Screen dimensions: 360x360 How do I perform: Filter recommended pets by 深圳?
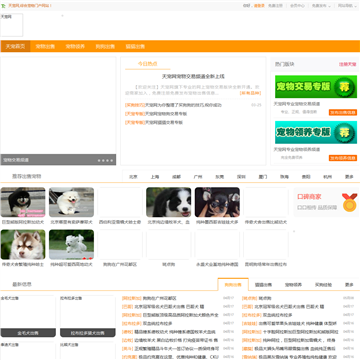(x=241, y=177)
